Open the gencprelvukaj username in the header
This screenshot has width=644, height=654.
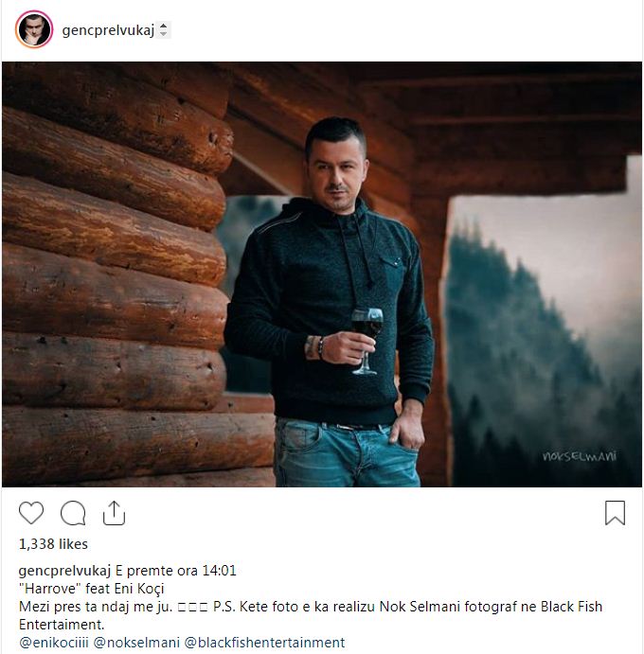[108, 30]
